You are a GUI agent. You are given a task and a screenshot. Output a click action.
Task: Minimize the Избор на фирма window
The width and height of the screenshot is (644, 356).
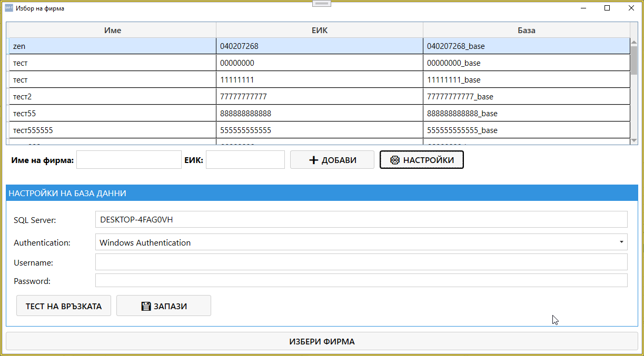point(583,8)
